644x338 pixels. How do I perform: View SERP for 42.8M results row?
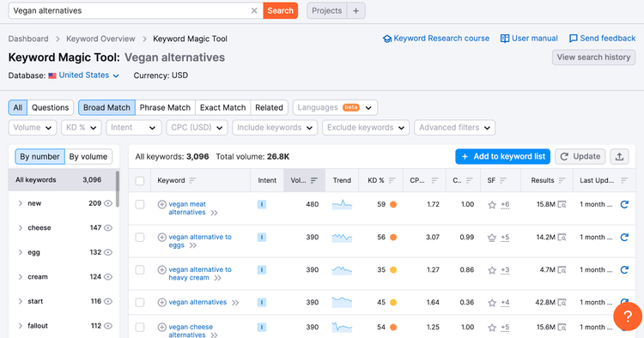pos(562,302)
